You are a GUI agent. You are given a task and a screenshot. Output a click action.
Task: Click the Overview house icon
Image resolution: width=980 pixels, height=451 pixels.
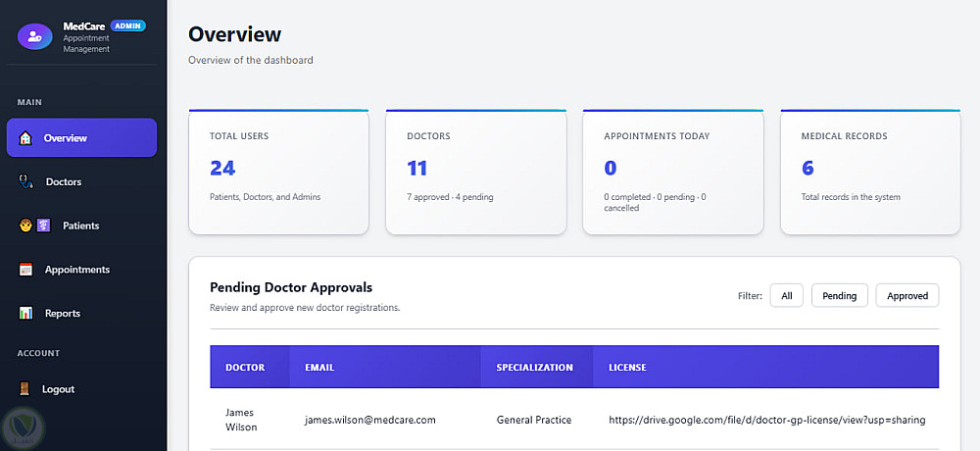25,138
